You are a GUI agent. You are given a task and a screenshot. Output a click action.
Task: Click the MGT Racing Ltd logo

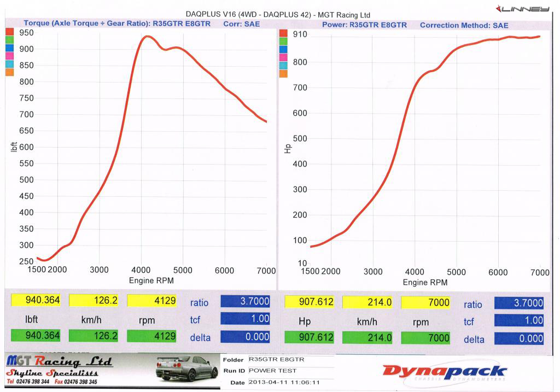[59, 361]
